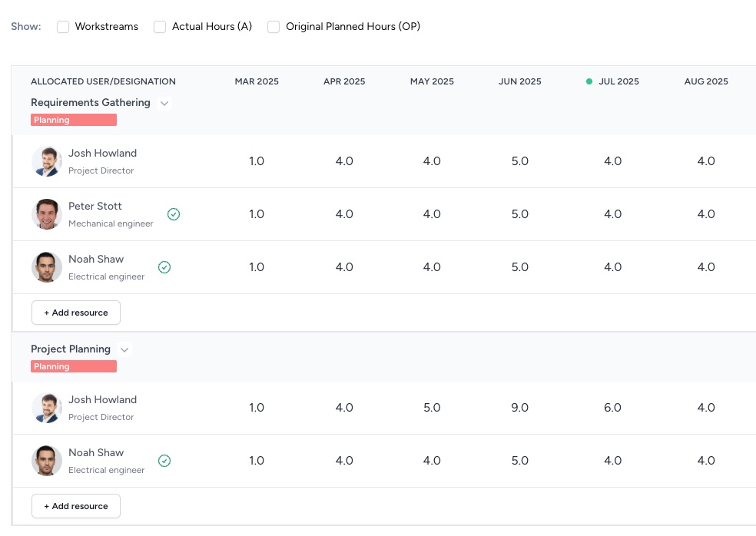Screen dimensions: 756x536
Task: Select the 6.0 hours cell for JUL 2025
Action: click(x=612, y=408)
